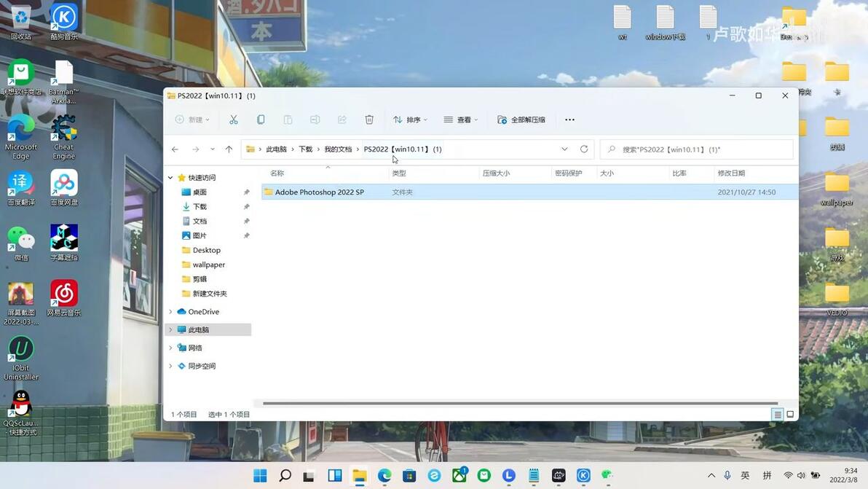This screenshot has height=489, width=868.
Task: Collapse the 快速访问 tree node
Action: 170,178
